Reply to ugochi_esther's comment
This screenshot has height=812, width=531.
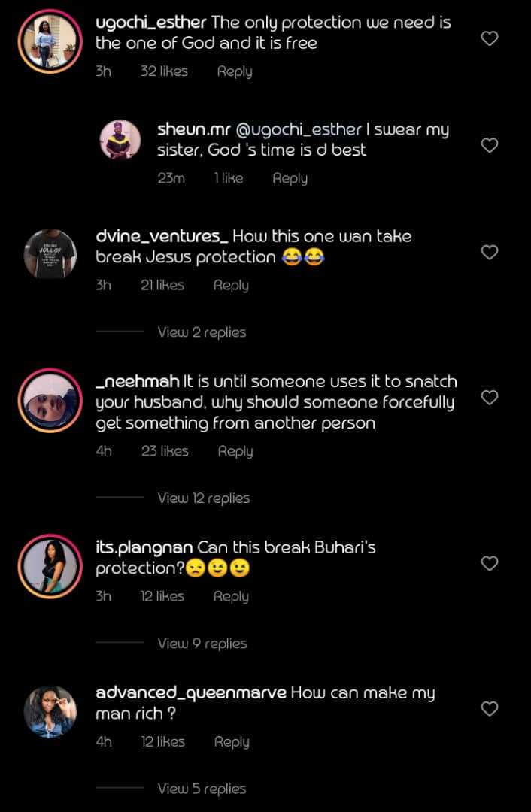click(235, 71)
